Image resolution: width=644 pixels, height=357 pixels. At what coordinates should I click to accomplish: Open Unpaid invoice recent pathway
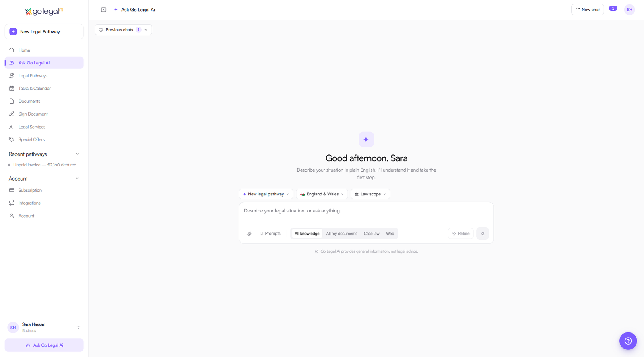tap(44, 165)
